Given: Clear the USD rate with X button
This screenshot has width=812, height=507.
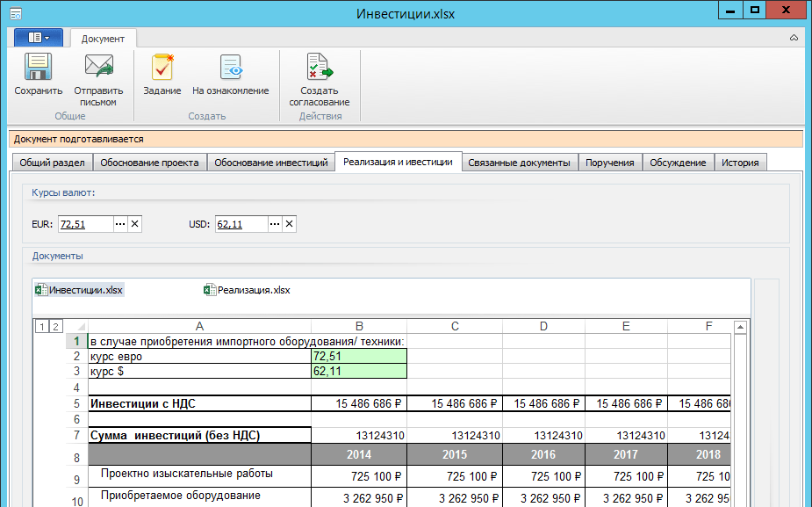Looking at the screenshot, I should [289, 224].
